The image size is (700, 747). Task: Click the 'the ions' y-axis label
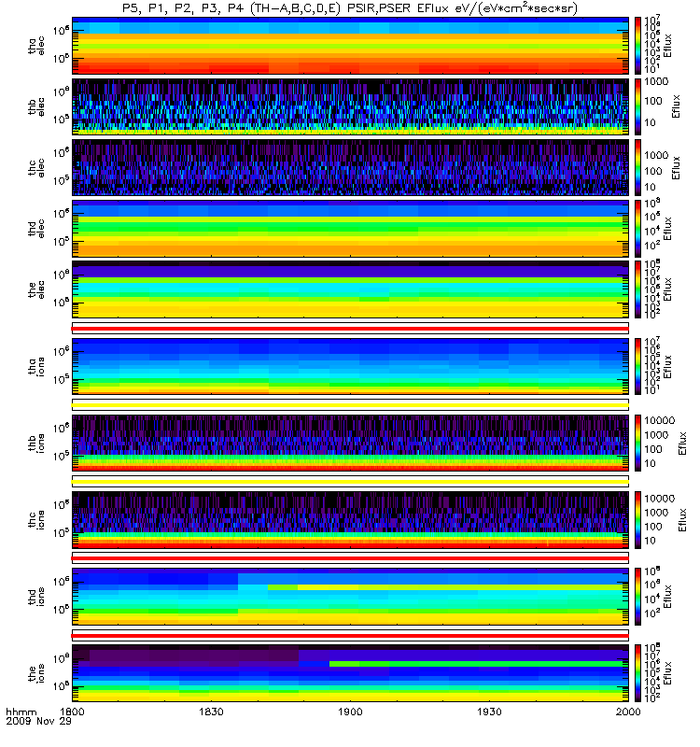pyautogui.click(x=36, y=673)
